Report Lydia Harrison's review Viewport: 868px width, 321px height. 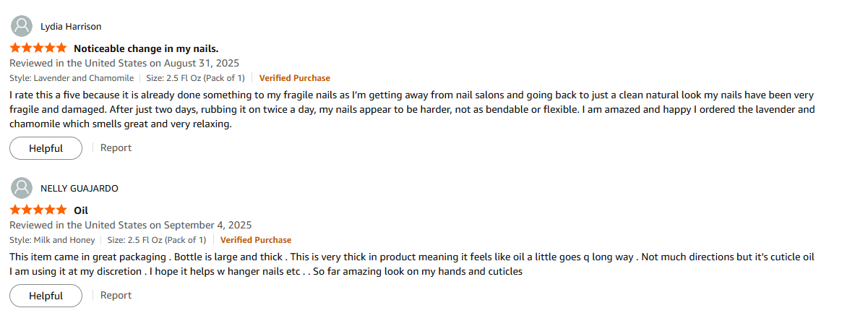[x=116, y=147]
